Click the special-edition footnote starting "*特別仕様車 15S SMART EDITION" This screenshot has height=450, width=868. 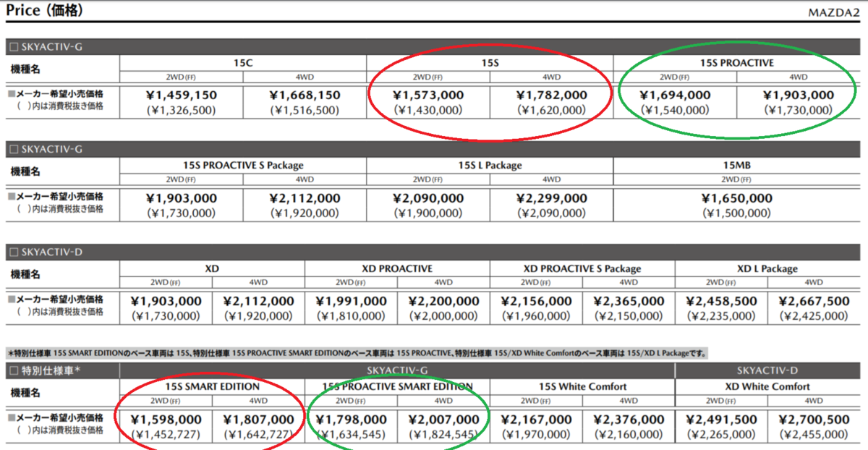357,354
